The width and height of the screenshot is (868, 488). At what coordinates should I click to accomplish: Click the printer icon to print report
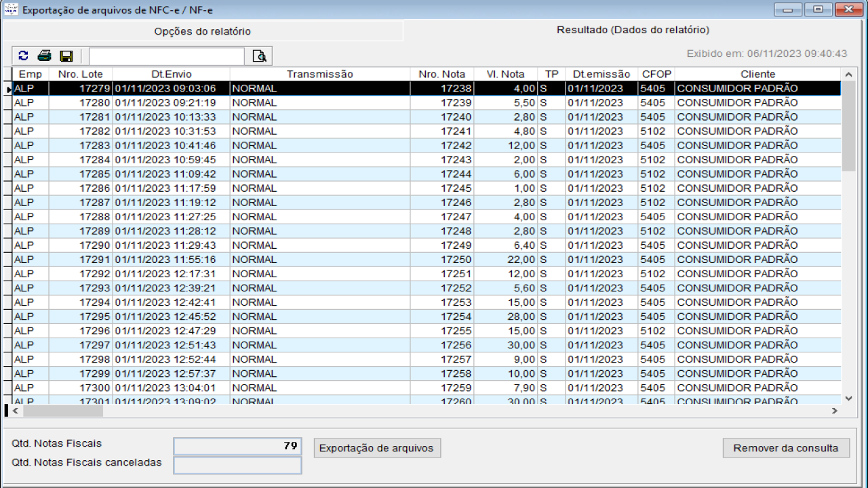tap(45, 56)
